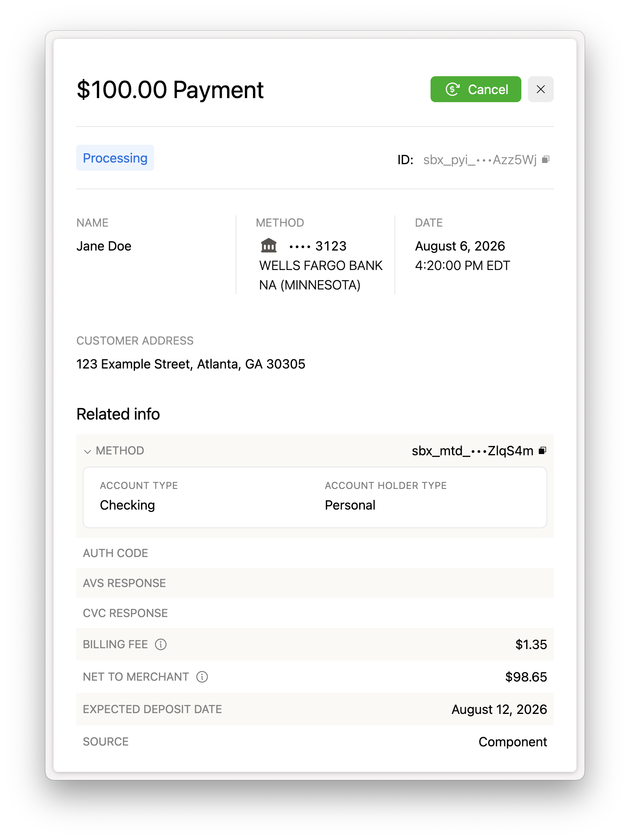
Task: Click the CVC RESPONSE row
Action: (315, 613)
